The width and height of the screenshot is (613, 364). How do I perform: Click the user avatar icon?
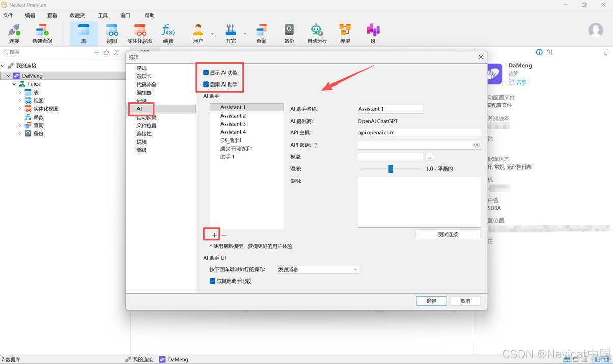(596, 30)
